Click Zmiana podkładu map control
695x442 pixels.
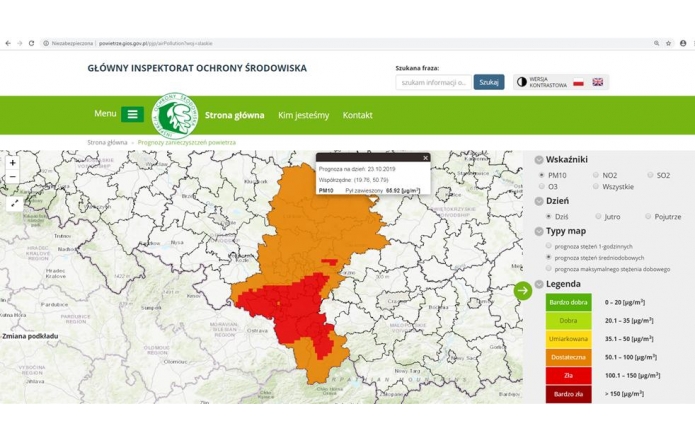click(29, 336)
